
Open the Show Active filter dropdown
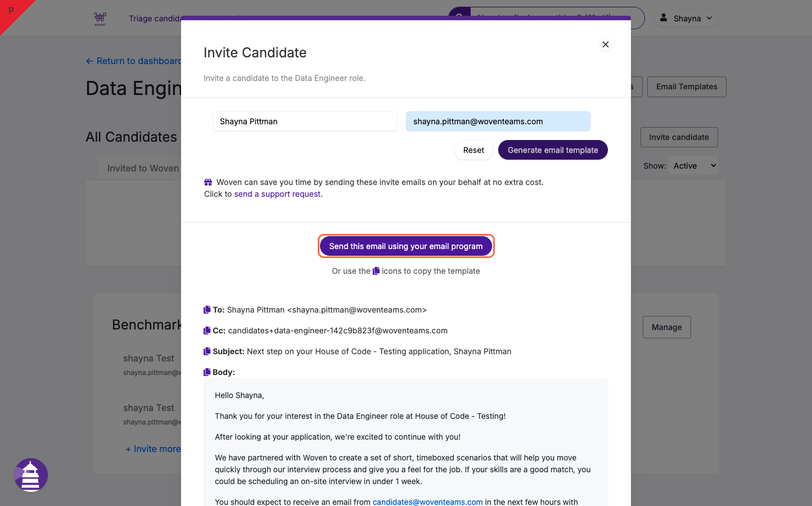pos(694,166)
